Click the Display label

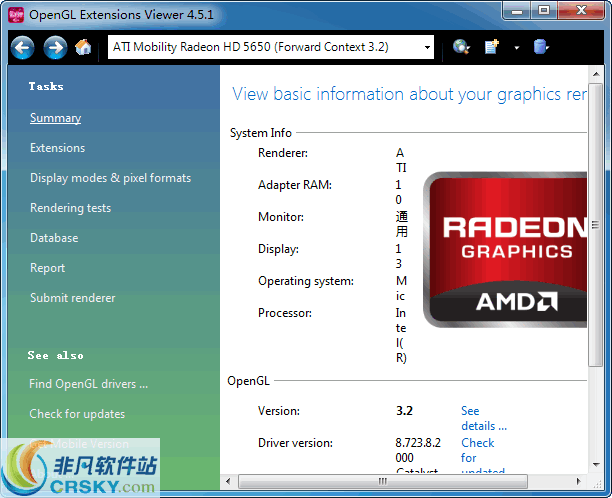click(x=278, y=249)
